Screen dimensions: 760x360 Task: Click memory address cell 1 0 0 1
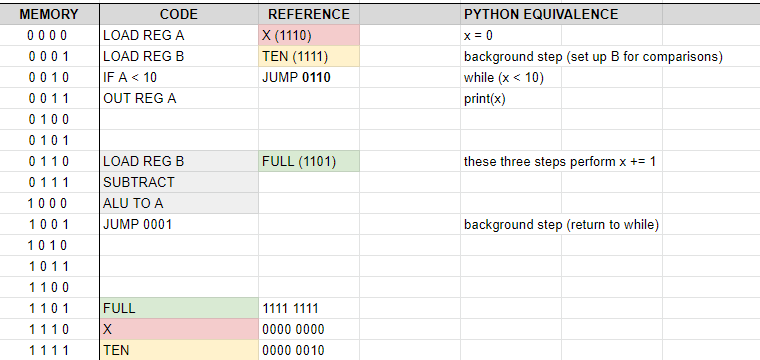(49, 224)
